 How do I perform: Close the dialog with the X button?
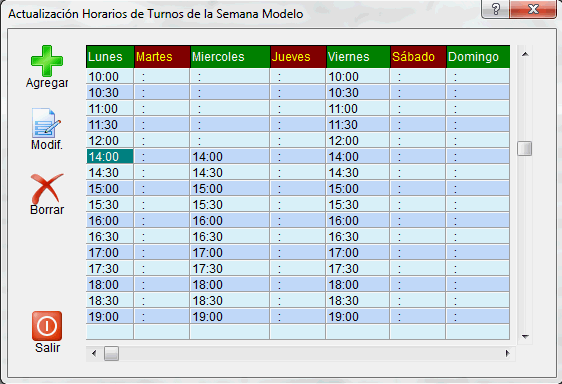pos(533,9)
